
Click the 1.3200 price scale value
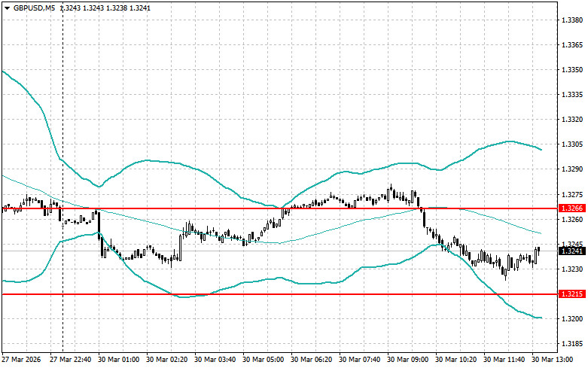(x=572, y=319)
